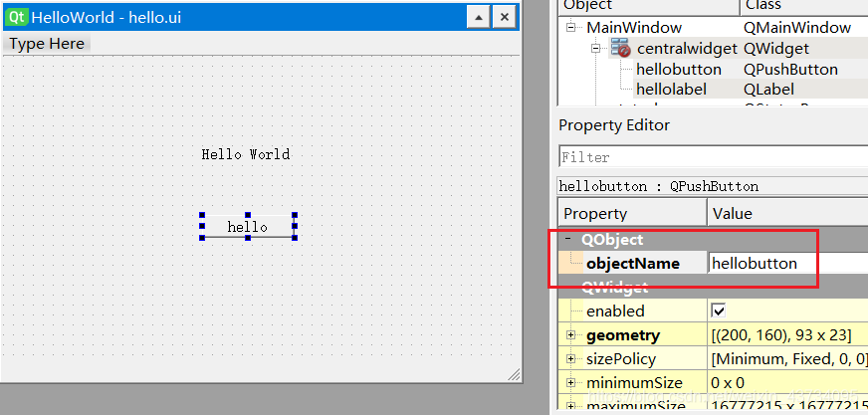
Task: Select the enabled property name
Action: [x=615, y=311]
